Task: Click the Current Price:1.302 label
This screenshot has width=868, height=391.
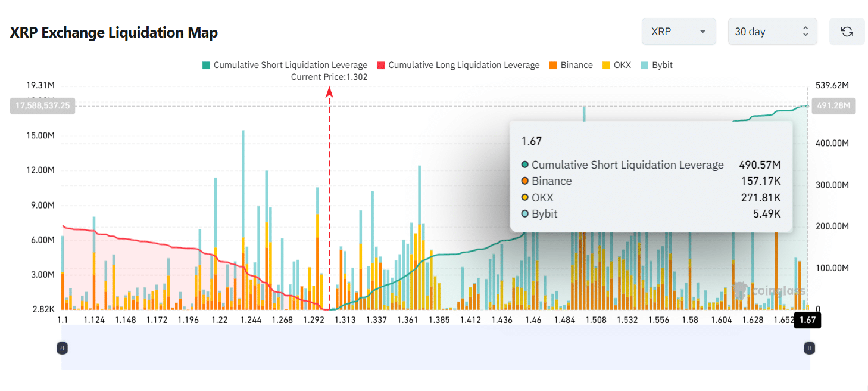Action: (329, 77)
